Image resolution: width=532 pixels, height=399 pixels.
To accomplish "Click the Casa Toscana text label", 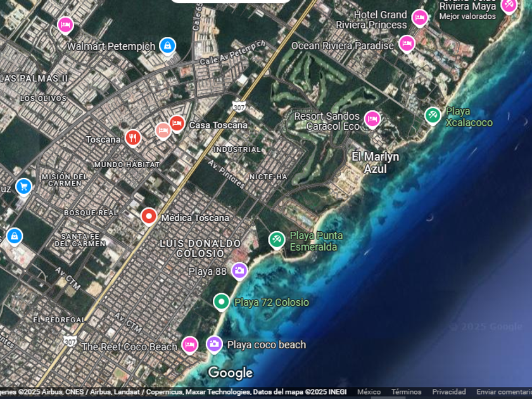I will (x=218, y=125).
